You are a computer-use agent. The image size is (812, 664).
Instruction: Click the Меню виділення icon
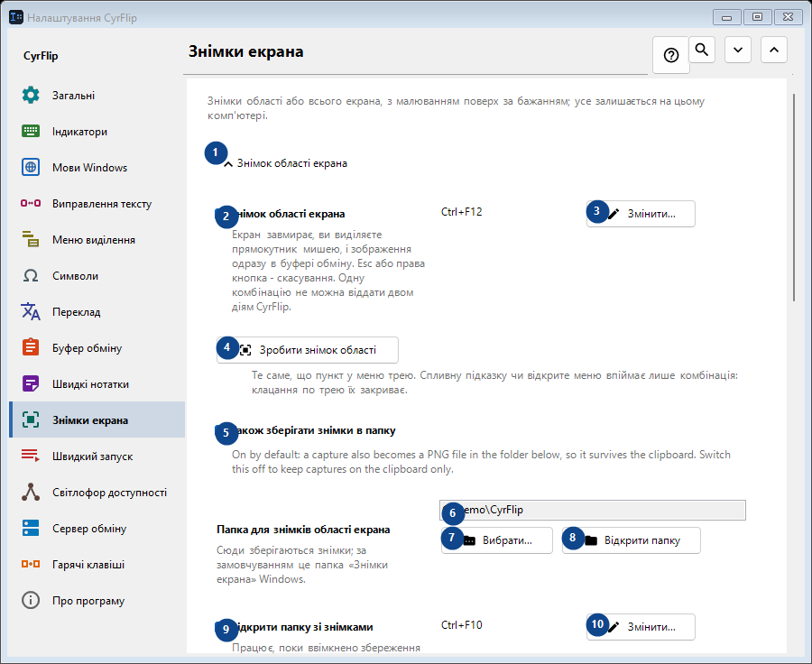click(x=31, y=239)
